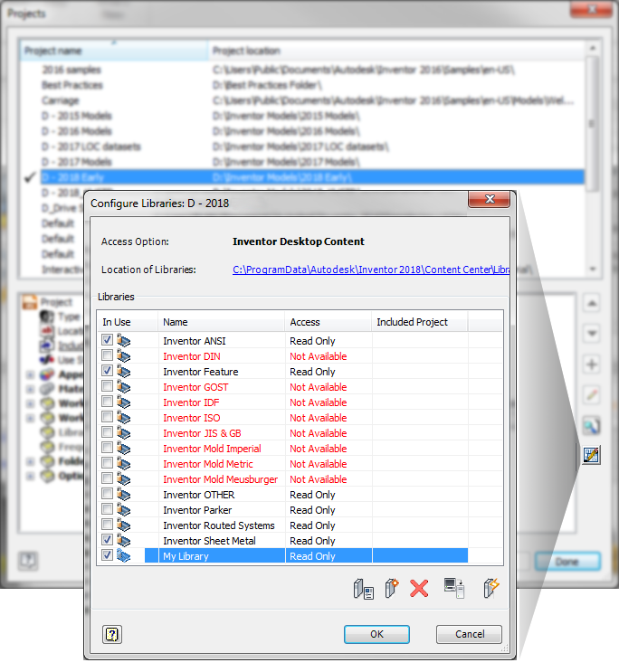Click Not Available cell for Inventor ISO
The height and width of the screenshot is (672, 619).
click(x=329, y=418)
